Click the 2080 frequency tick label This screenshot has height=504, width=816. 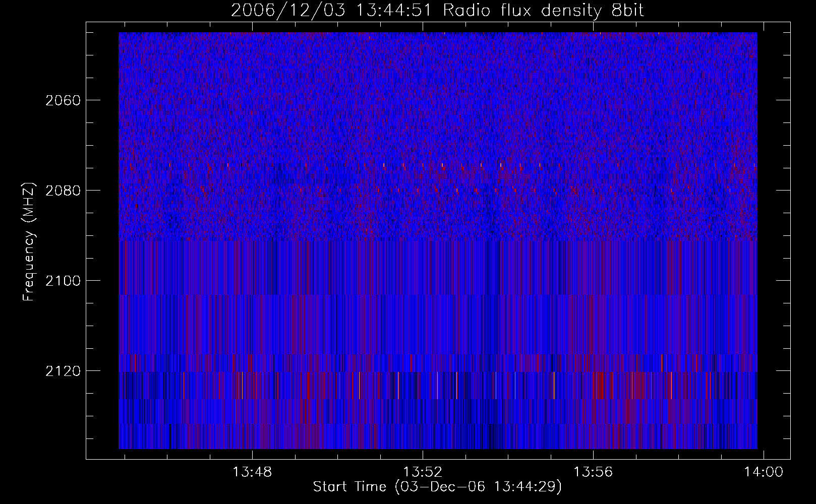coord(63,191)
